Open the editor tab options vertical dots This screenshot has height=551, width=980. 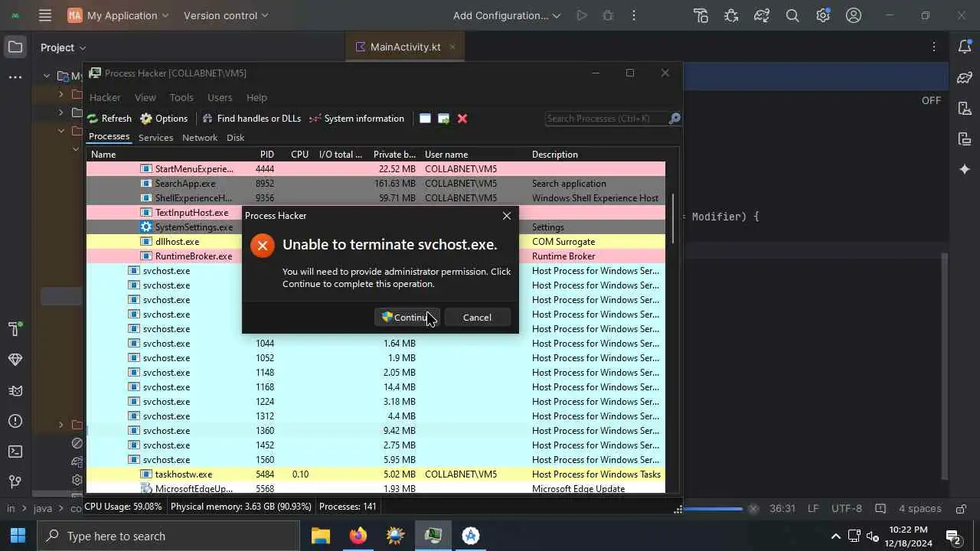point(934,47)
